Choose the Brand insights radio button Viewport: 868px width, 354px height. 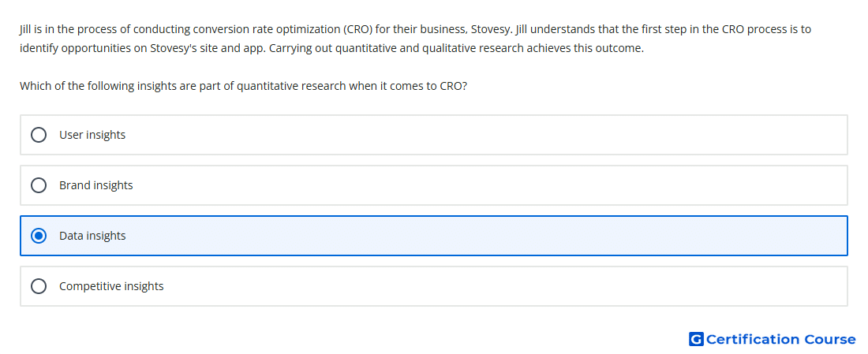click(39, 185)
